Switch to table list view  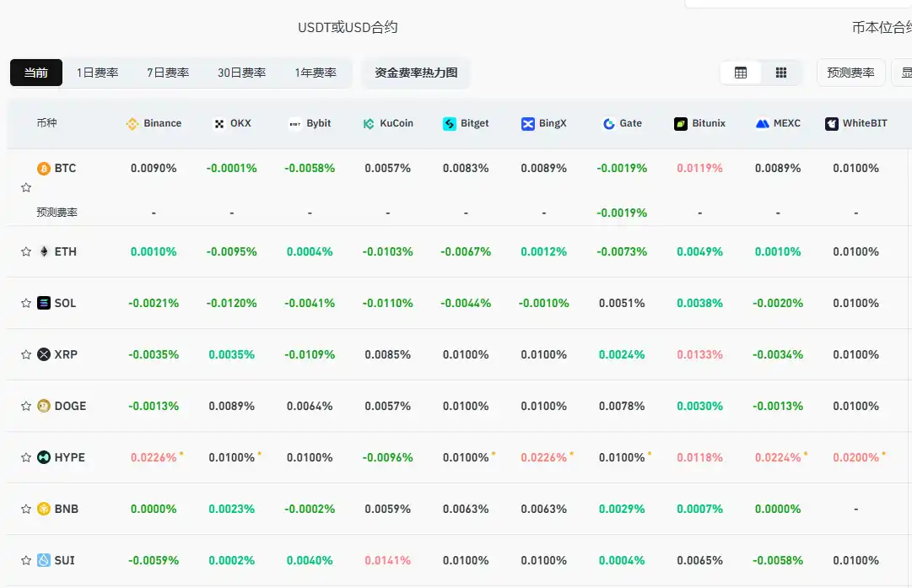pos(741,73)
